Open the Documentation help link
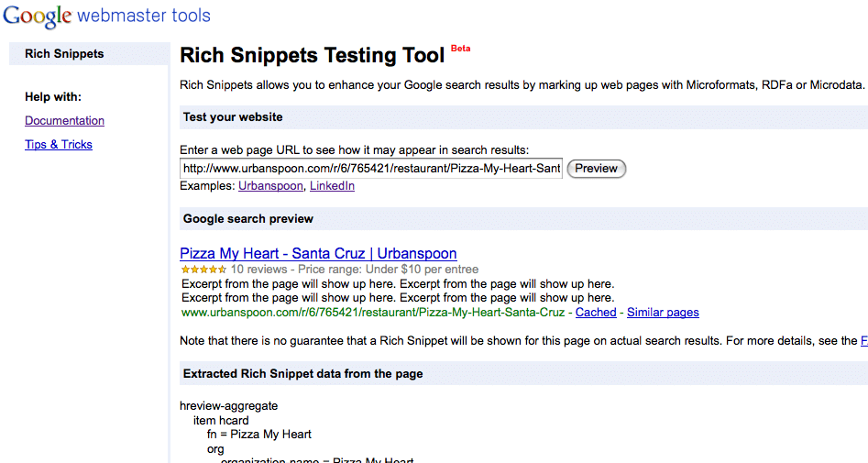 click(x=64, y=121)
